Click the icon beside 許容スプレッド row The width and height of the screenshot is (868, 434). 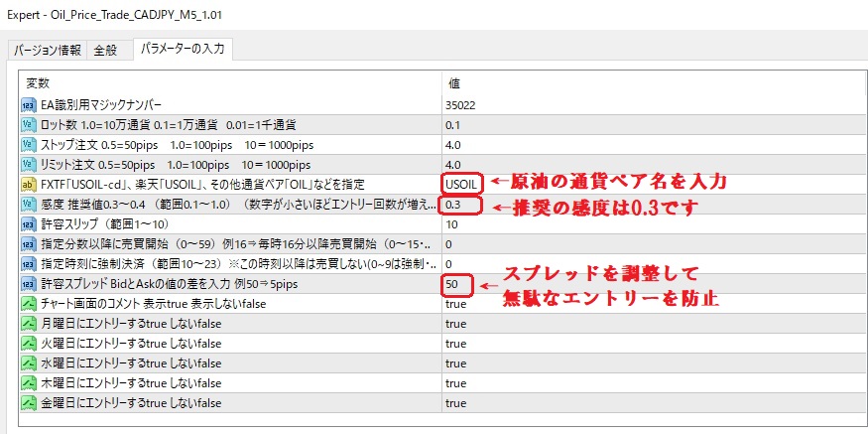[28, 284]
